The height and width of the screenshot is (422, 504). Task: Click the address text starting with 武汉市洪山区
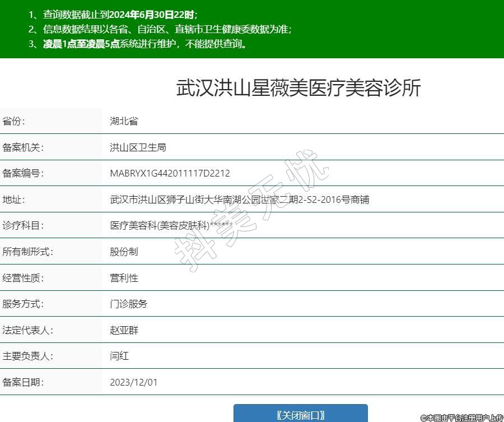pos(239,200)
